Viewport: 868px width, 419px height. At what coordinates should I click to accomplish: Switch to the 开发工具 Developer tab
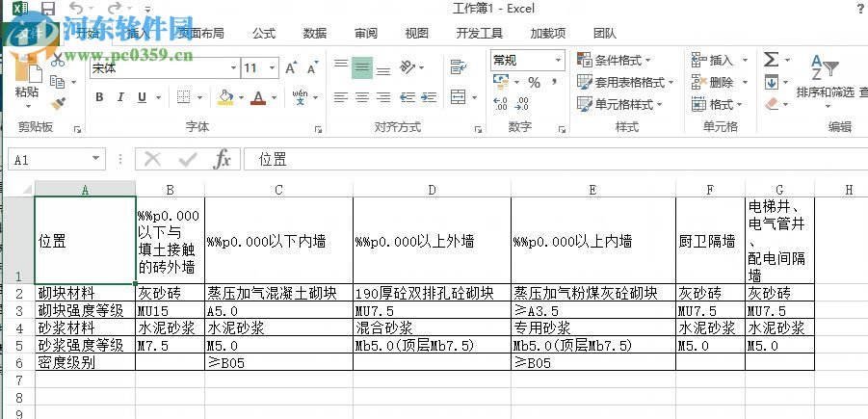click(x=480, y=33)
